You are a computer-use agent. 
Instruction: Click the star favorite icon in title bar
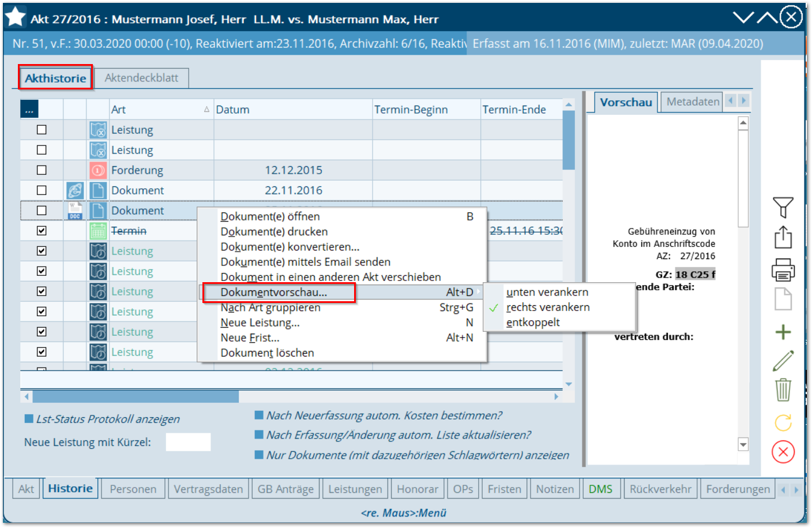(16, 17)
